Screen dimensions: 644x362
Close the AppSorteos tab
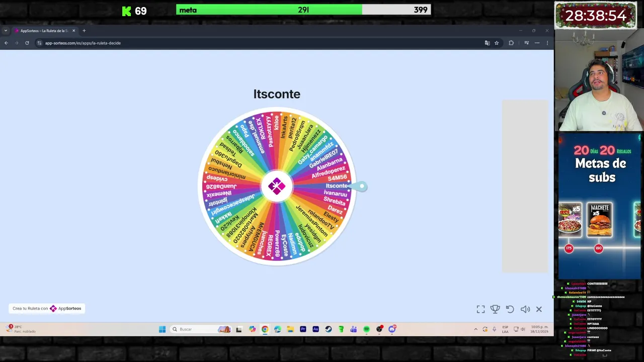pyautogui.click(x=73, y=31)
